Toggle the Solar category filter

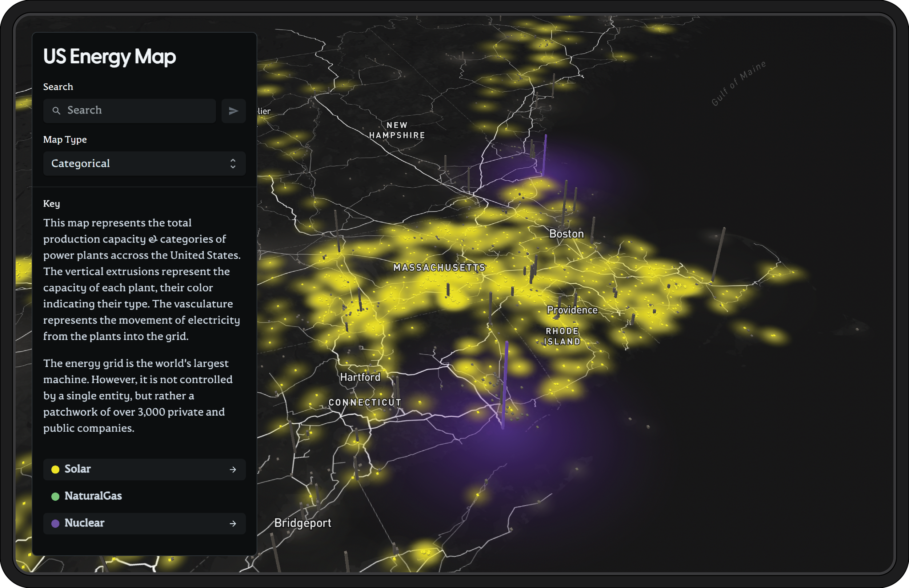(144, 469)
